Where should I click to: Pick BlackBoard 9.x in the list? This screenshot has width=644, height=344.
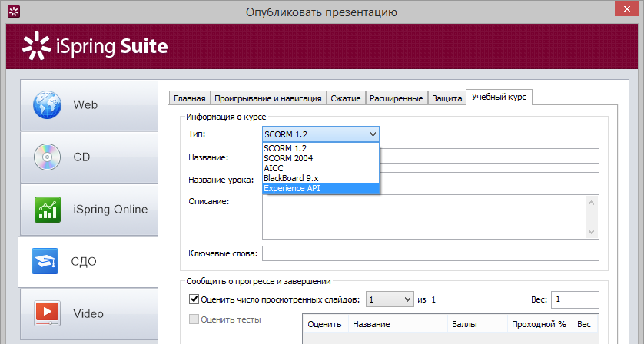point(320,178)
